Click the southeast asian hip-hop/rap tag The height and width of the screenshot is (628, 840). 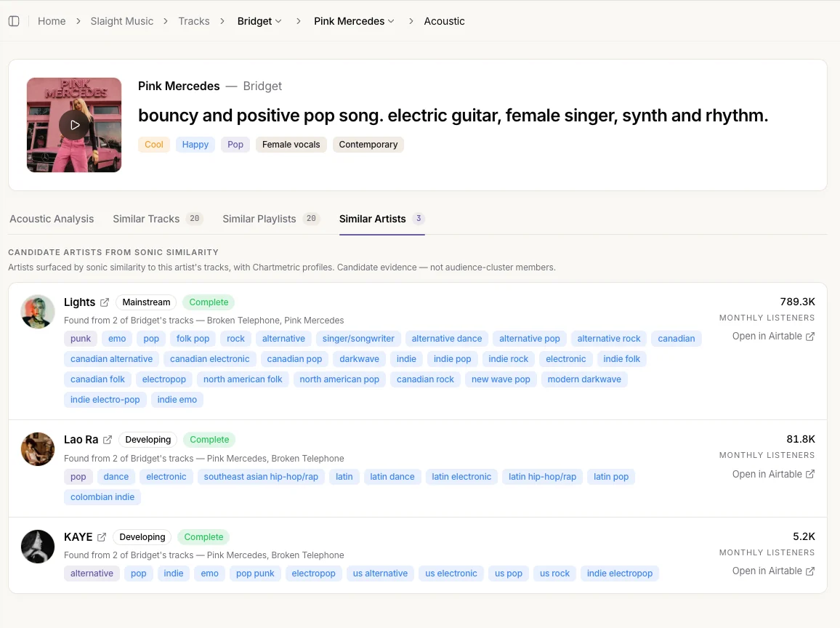261,477
